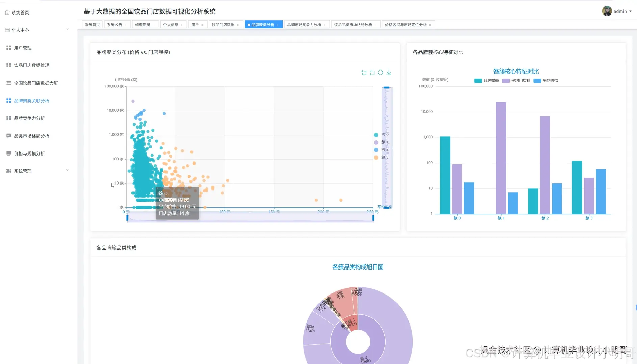Expand the 系统管理 submenu chevron
Image resolution: width=637 pixels, height=364 pixels.
point(67,170)
